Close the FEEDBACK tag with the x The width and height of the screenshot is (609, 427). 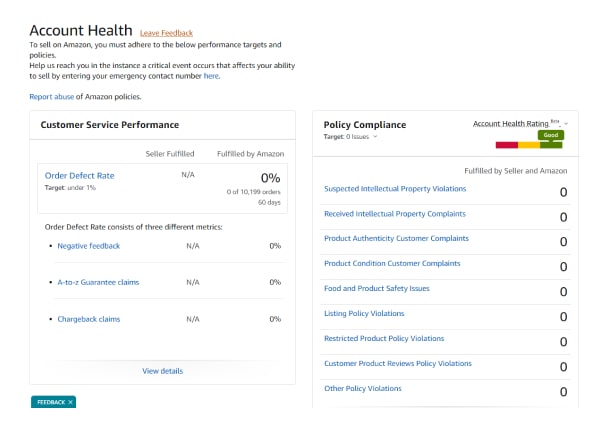pos(70,402)
